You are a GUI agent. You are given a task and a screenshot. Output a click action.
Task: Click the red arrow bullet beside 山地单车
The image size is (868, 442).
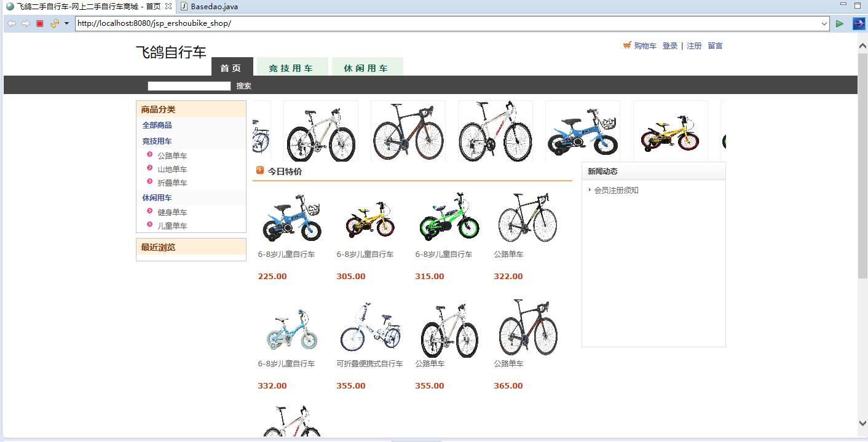[x=149, y=169]
